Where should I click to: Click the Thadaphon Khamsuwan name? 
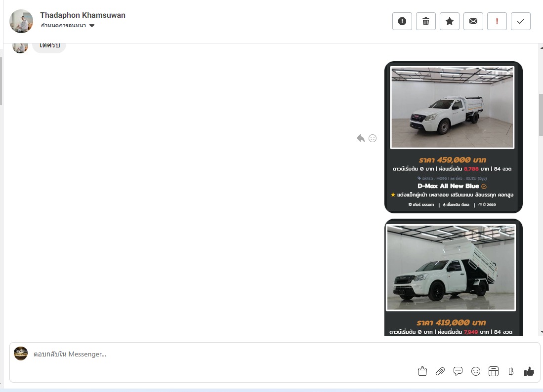coord(83,15)
